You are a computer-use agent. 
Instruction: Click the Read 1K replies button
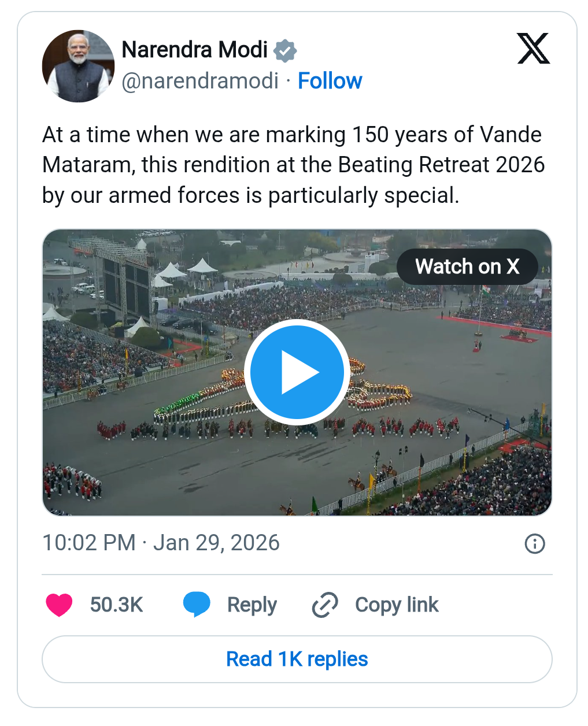coord(297,659)
